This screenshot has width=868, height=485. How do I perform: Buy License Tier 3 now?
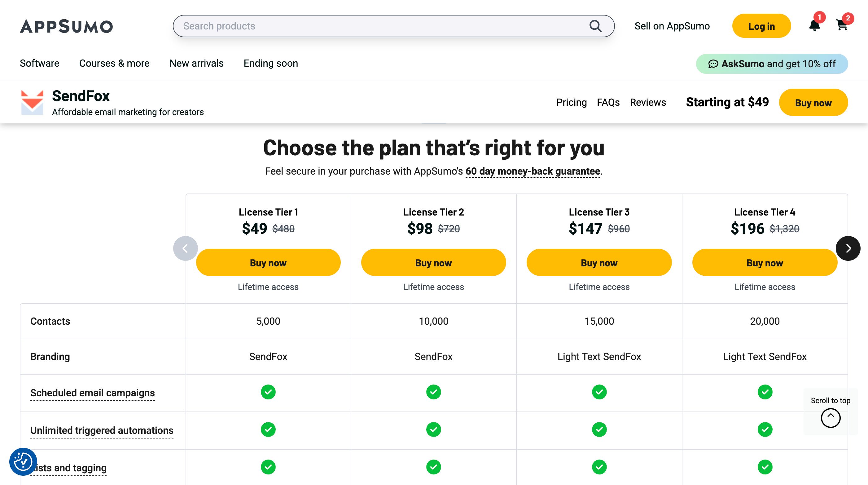point(599,263)
